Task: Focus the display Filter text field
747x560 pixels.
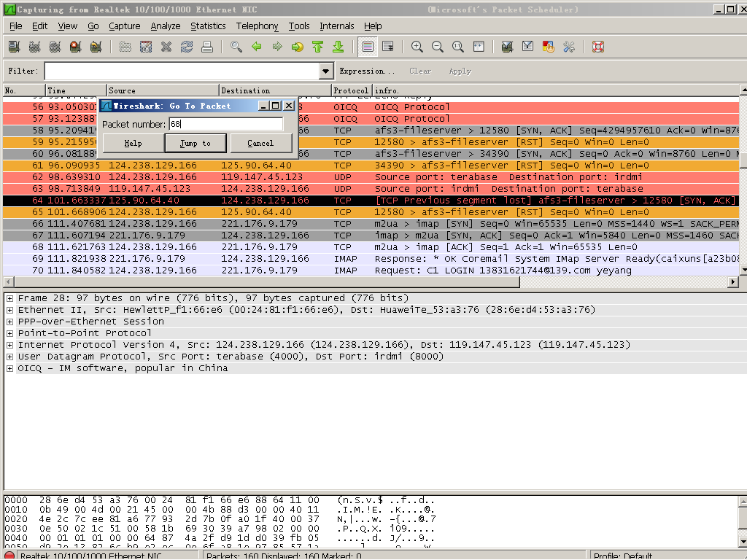Action: [182, 71]
